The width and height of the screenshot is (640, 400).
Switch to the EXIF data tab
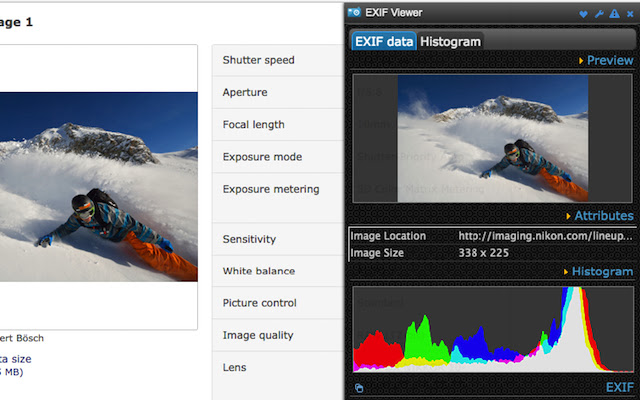384,41
